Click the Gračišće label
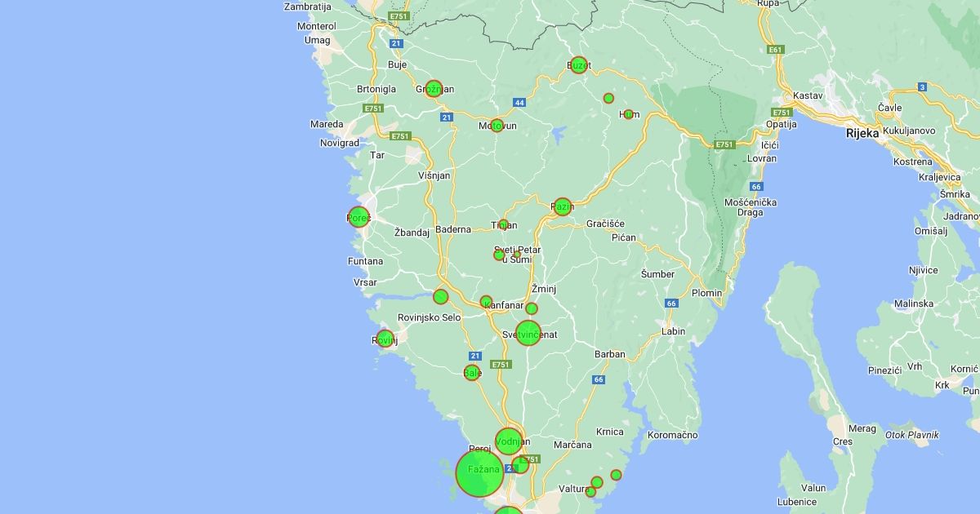The width and height of the screenshot is (980, 514). point(605,224)
